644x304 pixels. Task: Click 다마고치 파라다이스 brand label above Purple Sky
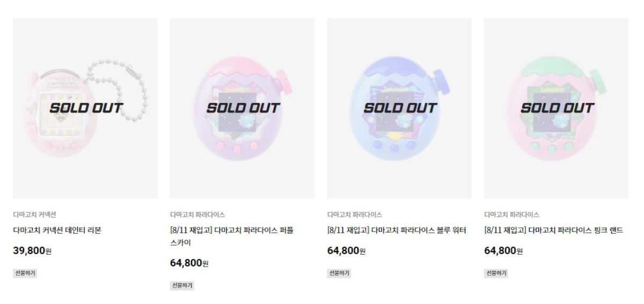(x=197, y=214)
